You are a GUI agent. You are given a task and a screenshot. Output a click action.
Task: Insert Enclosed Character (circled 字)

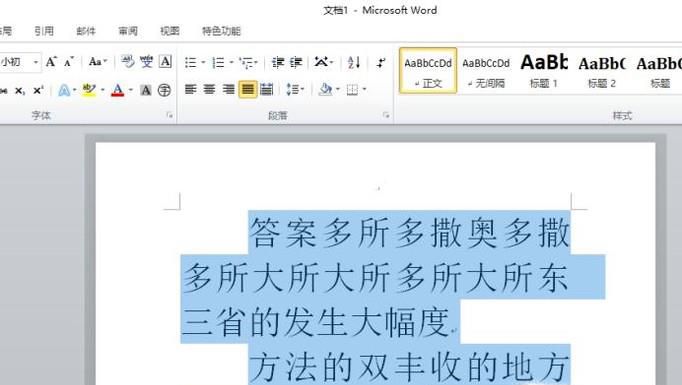164,90
